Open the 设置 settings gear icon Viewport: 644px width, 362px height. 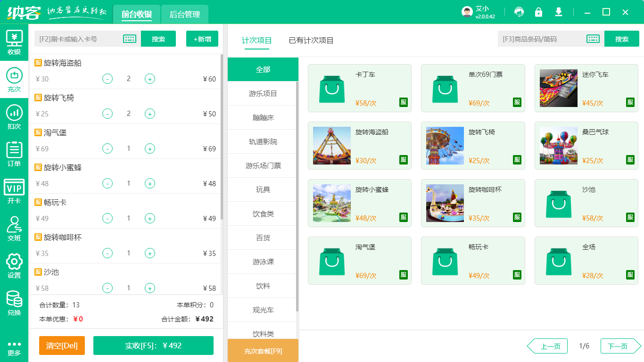tap(14, 266)
